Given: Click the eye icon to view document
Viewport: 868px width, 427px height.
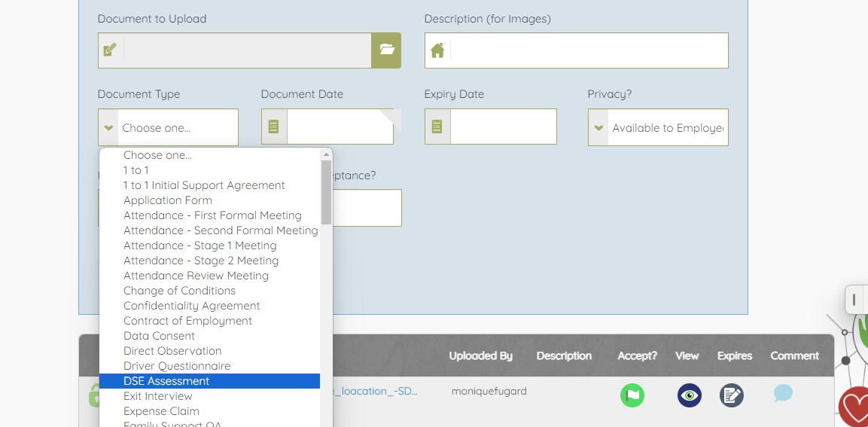Looking at the screenshot, I should pos(689,395).
